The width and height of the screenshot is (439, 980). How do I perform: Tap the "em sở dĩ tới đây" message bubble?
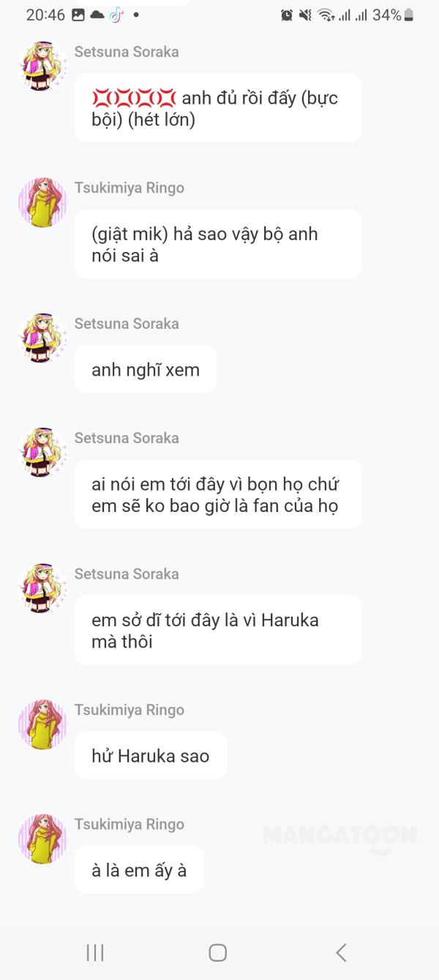[218, 630]
